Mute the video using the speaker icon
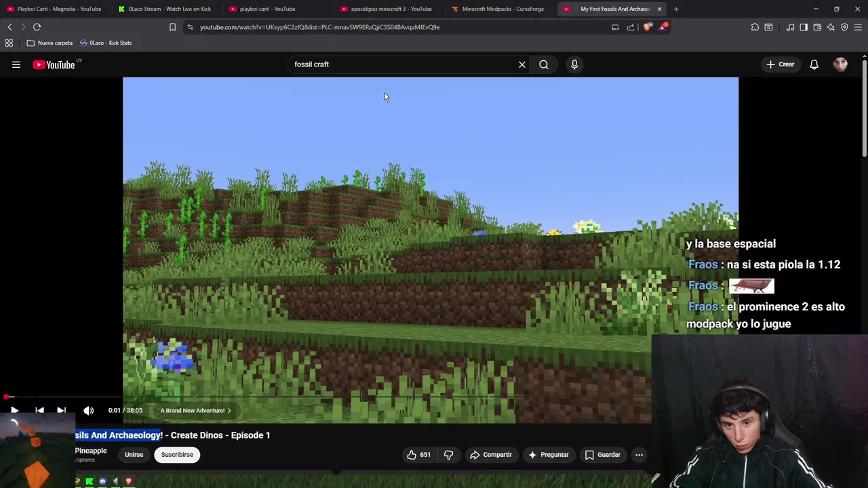This screenshot has width=868, height=488. 88,410
